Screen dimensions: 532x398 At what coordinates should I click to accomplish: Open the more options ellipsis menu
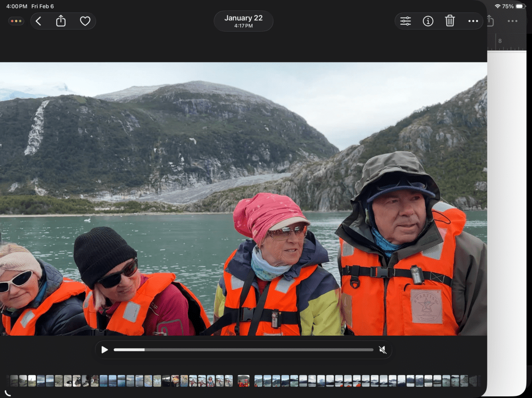tap(473, 21)
